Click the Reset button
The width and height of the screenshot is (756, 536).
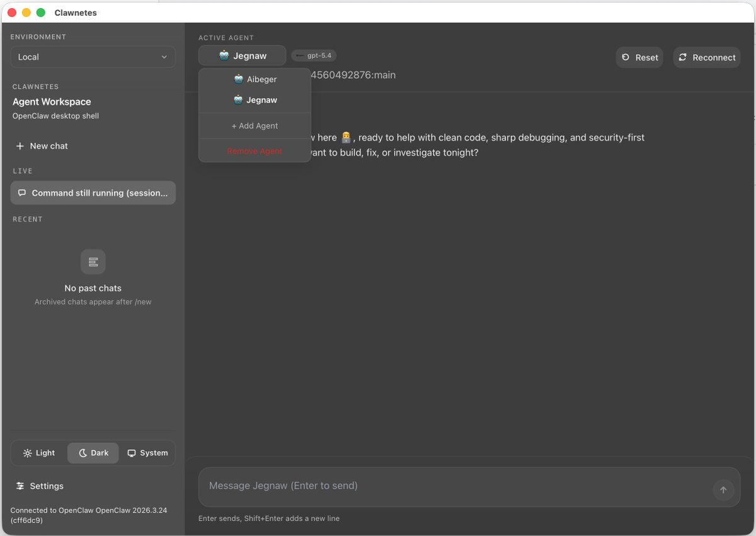639,57
